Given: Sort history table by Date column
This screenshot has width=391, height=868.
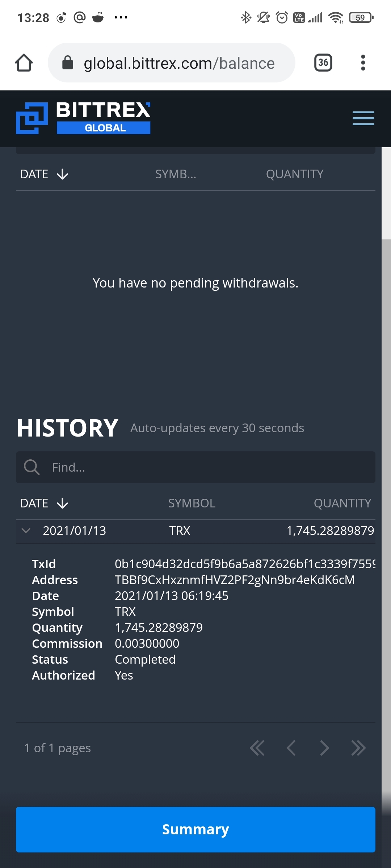Looking at the screenshot, I should (x=44, y=503).
